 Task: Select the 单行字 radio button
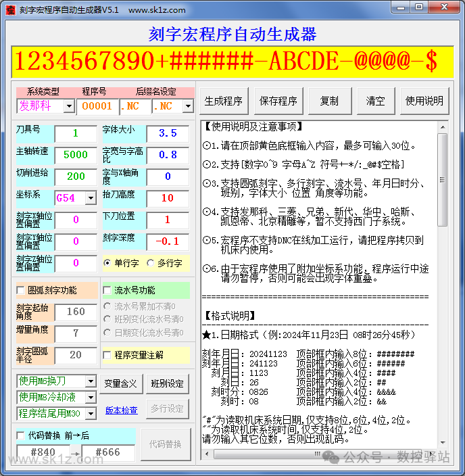click(107, 263)
